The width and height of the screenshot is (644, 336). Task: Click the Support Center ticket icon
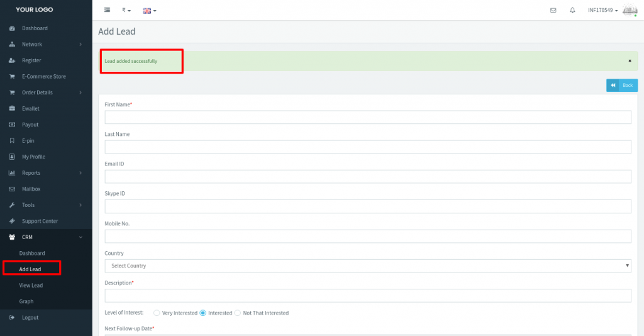point(12,221)
